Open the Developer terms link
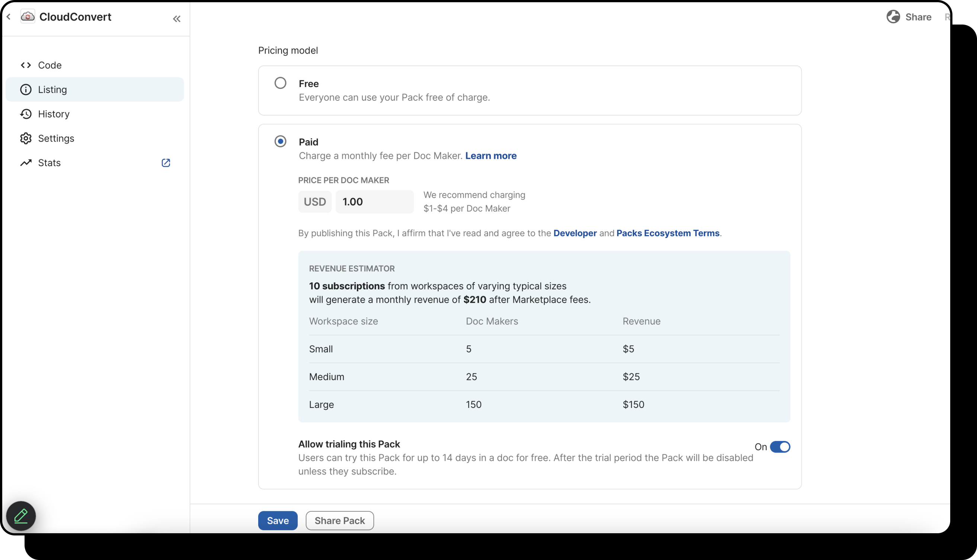This screenshot has width=977, height=560. tap(575, 233)
